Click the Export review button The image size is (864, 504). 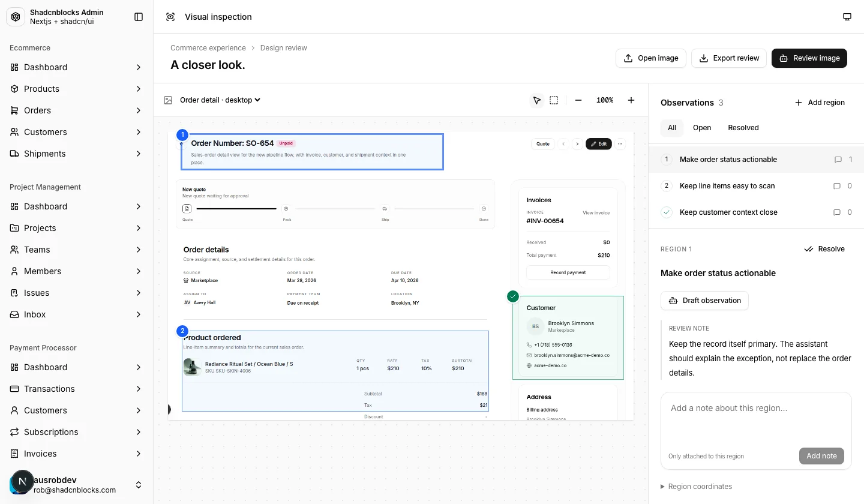click(729, 58)
